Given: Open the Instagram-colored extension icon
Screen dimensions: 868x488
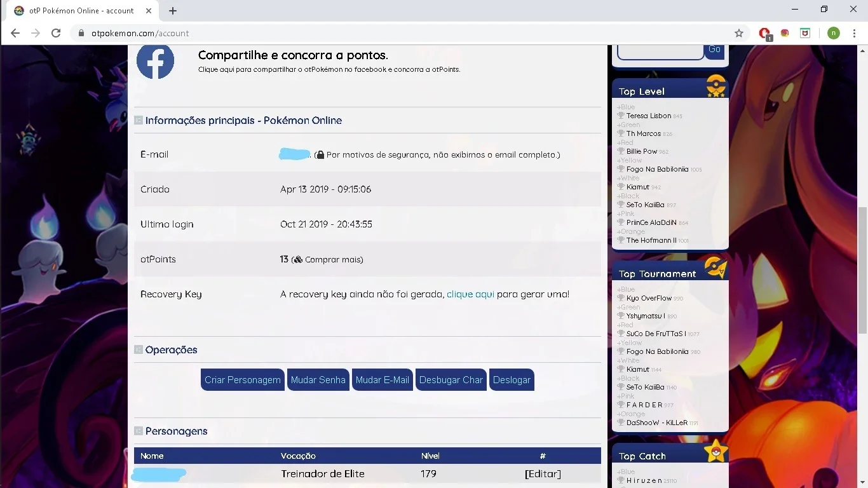Looking at the screenshot, I should click(x=785, y=33).
